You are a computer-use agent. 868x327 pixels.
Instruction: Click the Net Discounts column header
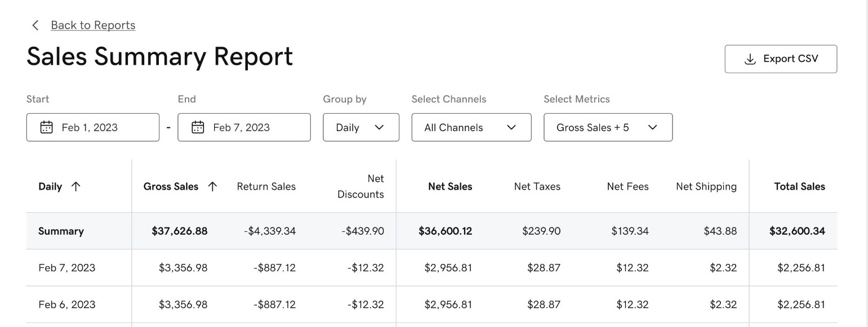pos(360,187)
